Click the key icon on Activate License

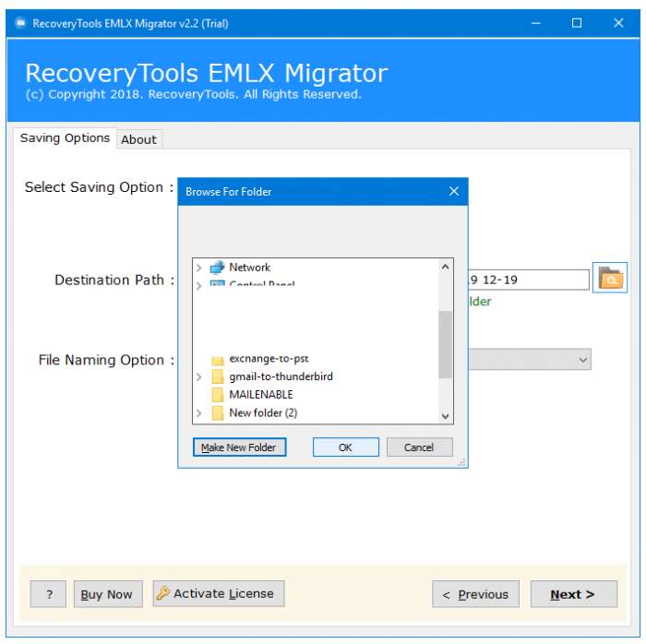162,593
